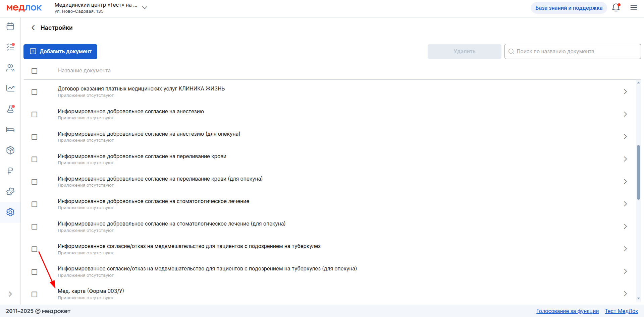Viewport: 644px width, 317px height.
Task: Tick the select-all checkbox in header
Action: 34,71
